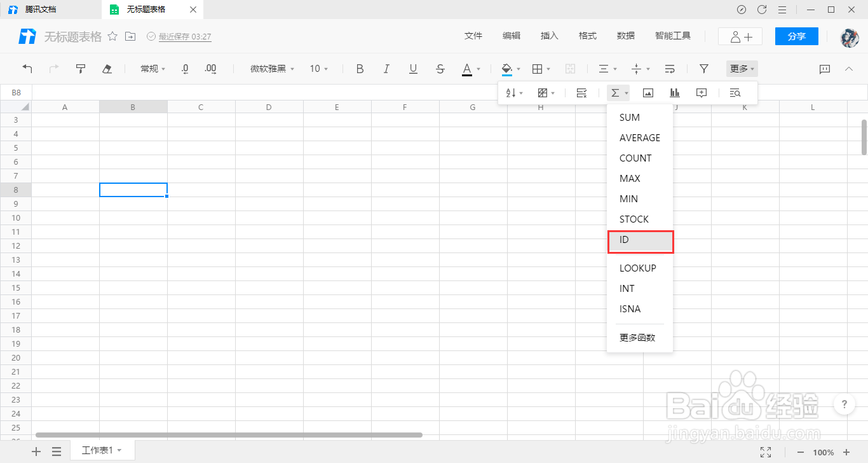Star this document as favorite
Image resolution: width=868 pixels, height=463 pixels.
(112, 36)
